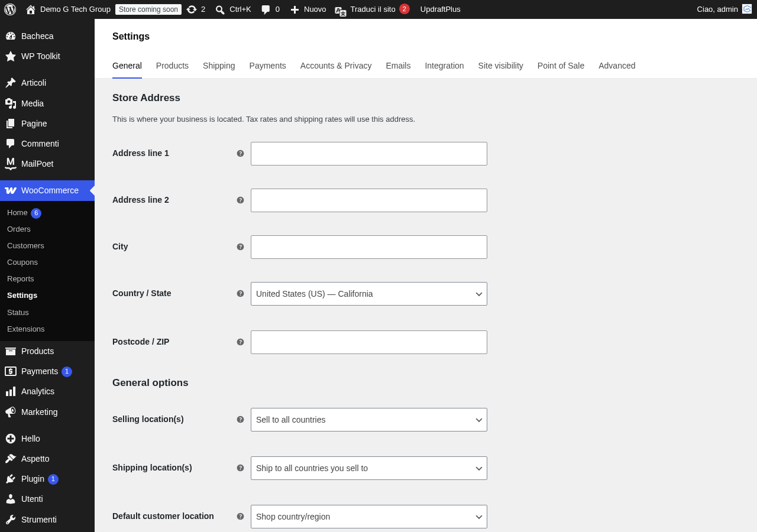Image resolution: width=757 pixels, height=532 pixels.
Task: Open the comments bubble icon in admin bar
Action: click(266, 9)
